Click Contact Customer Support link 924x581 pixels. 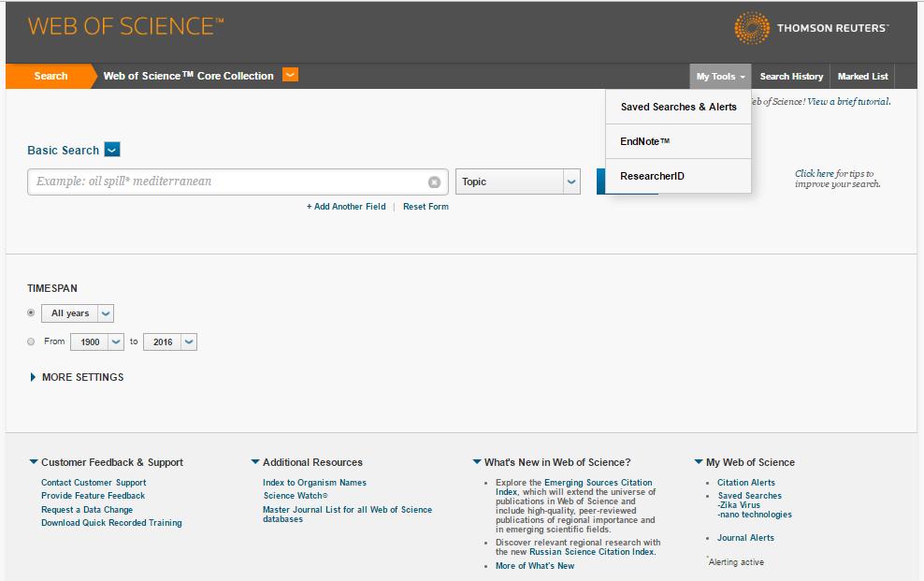(x=94, y=483)
